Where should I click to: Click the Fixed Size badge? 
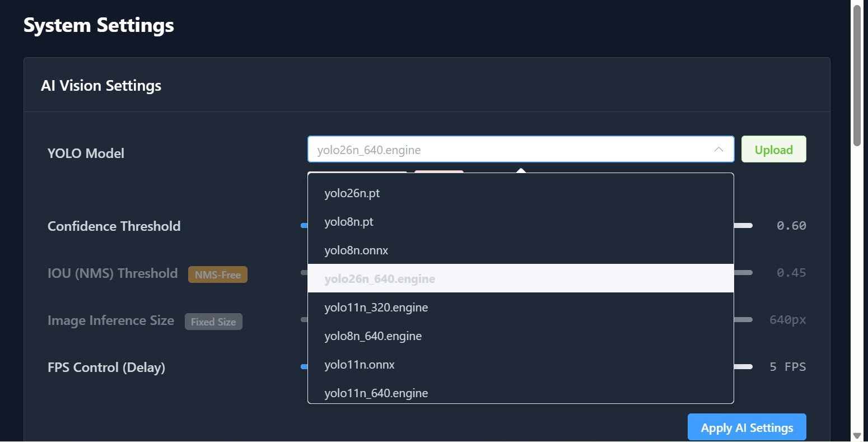coord(213,322)
